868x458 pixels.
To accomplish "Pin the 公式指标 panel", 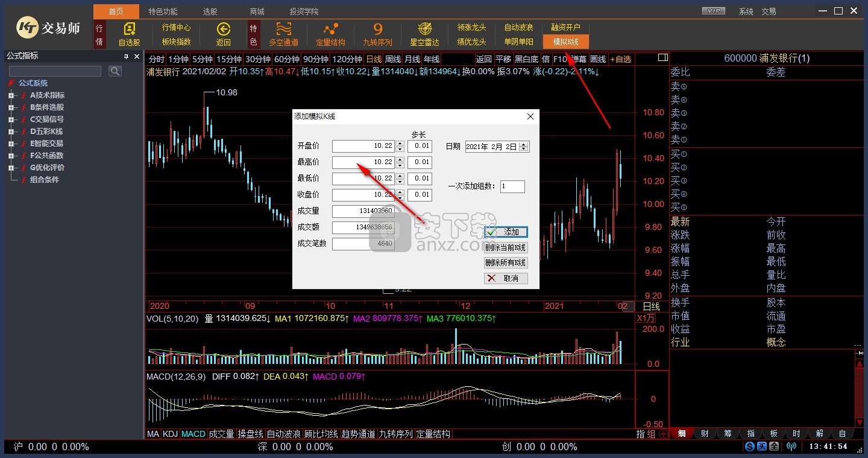I will click(127, 56).
